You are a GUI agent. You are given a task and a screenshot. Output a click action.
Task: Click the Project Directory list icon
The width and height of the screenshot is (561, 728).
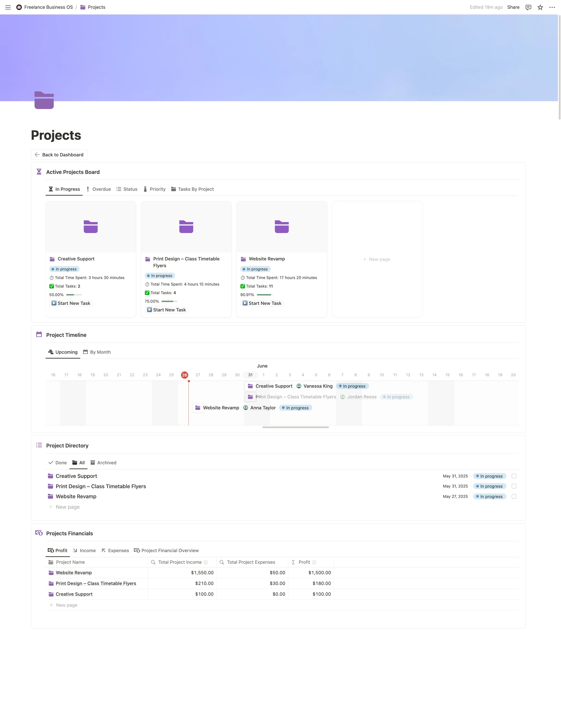pos(39,445)
